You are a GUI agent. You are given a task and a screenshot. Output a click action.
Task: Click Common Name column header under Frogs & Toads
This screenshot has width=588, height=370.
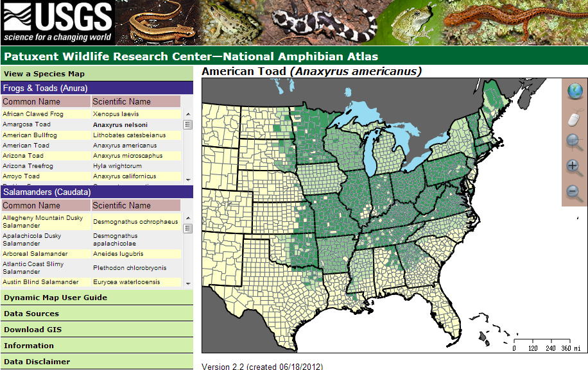pos(46,101)
